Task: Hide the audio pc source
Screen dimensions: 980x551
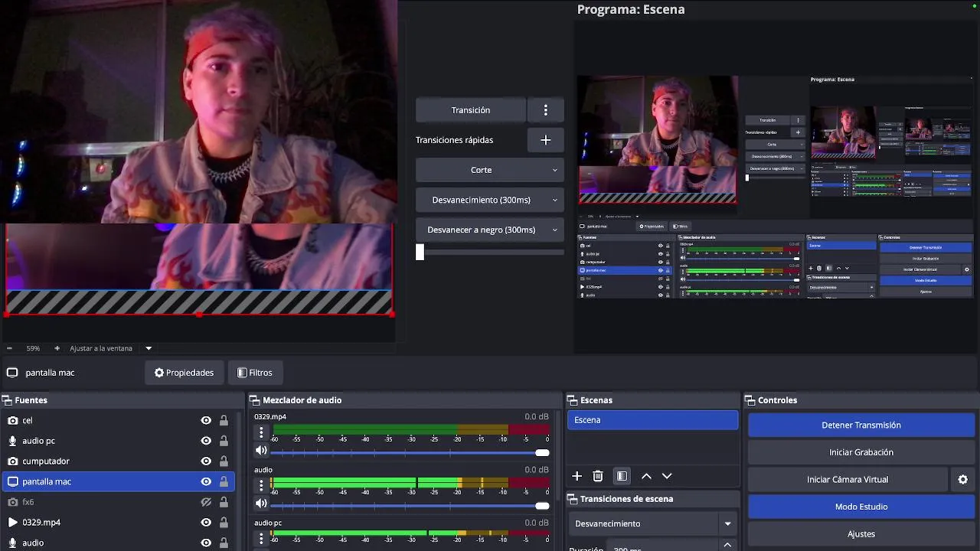Action: pyautogui.click(x=206, y=441)
